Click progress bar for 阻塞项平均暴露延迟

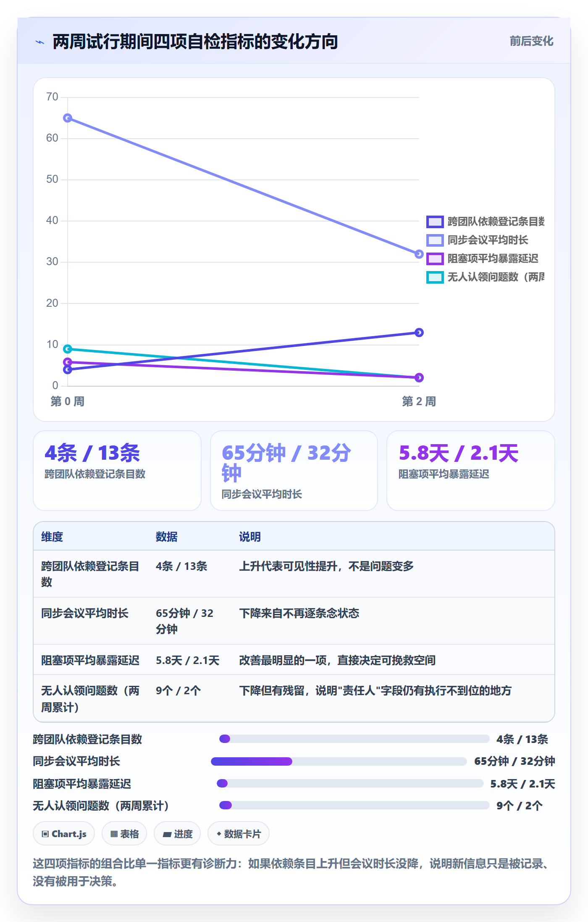point(350,783)
